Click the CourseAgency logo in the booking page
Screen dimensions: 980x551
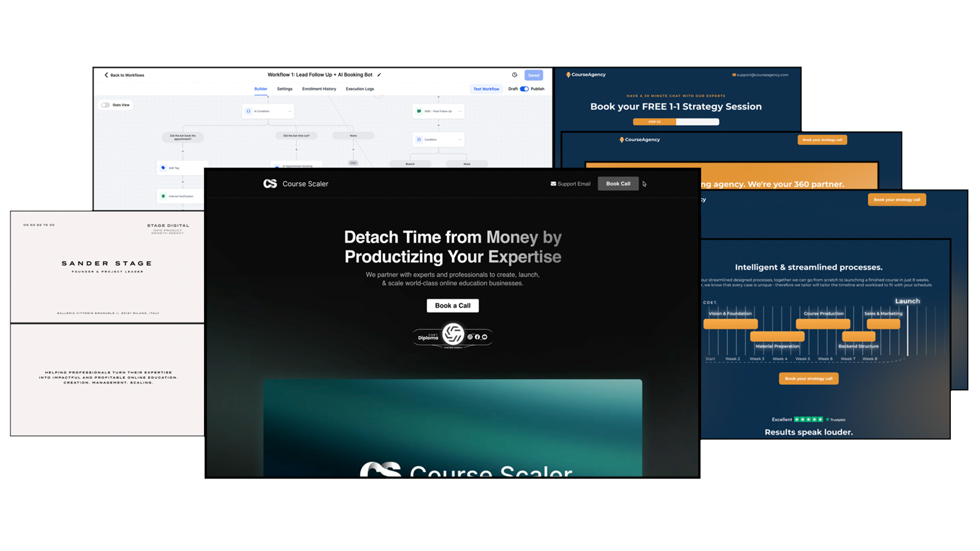click(x=586, y=74)
